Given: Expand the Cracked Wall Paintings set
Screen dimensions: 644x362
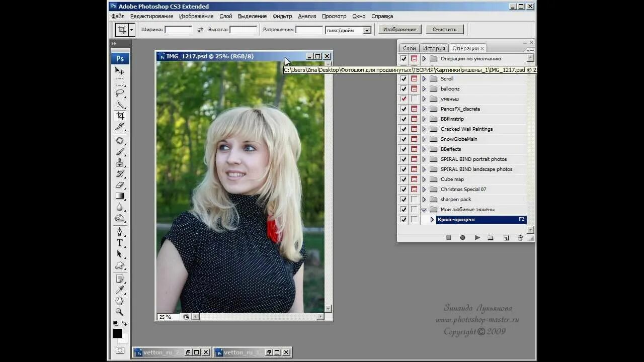Looking at the screenshot, I should point(424,129).
